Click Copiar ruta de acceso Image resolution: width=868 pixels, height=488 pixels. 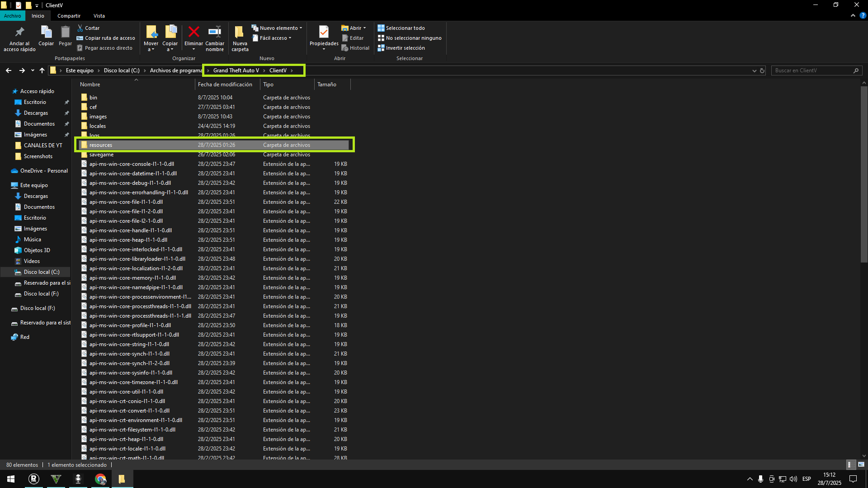(109, 38)
